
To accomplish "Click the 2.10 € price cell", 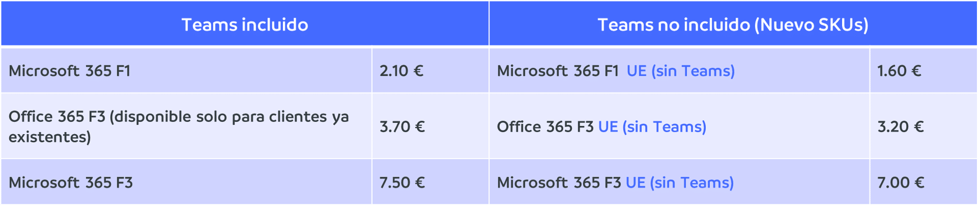I will click(430, 70).
